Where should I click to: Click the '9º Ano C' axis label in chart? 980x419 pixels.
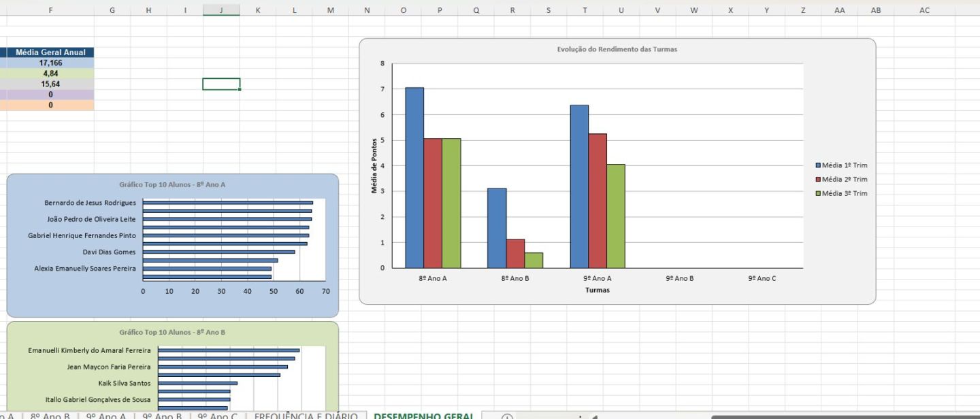point(762,279)
